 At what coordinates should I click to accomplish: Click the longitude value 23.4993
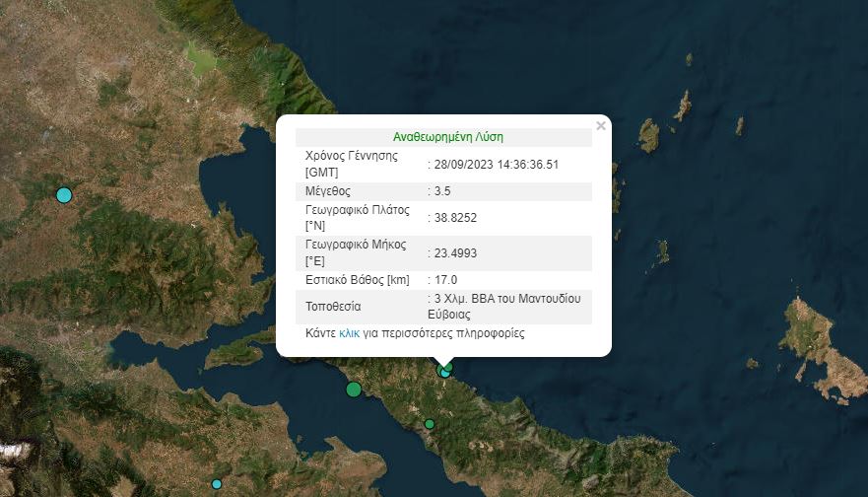(455, 253)
